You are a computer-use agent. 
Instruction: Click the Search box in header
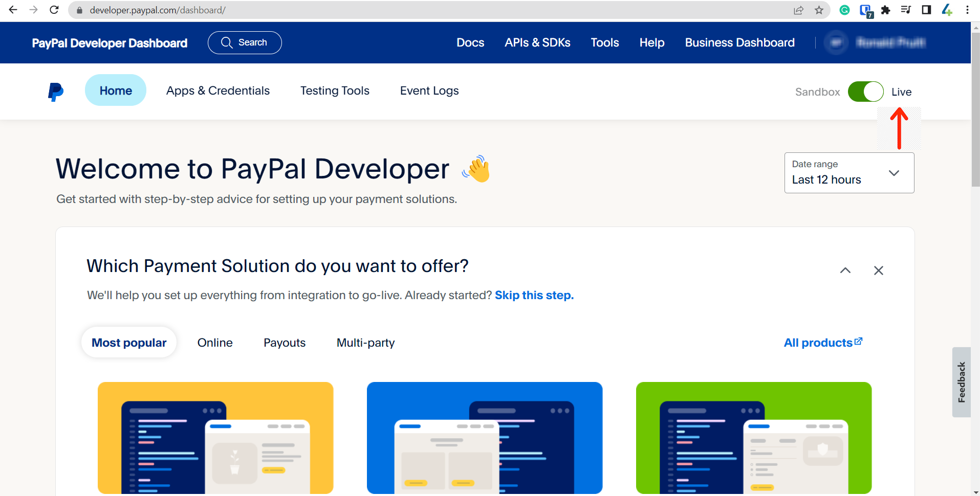(245, 42)
